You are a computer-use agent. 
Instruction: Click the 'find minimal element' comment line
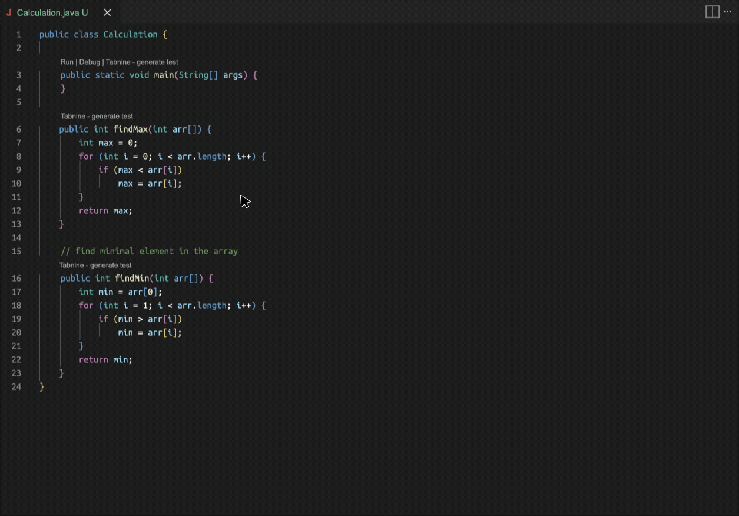(x=148, y=251)
